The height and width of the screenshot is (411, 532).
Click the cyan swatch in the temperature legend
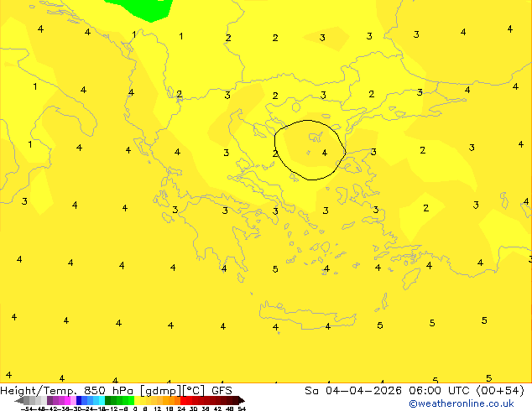(102, 400)
